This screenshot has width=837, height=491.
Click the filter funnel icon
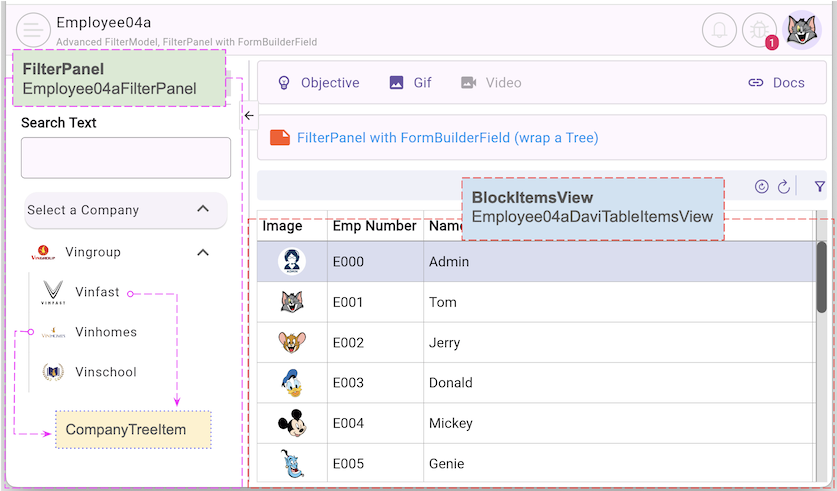tap(820, 186)
